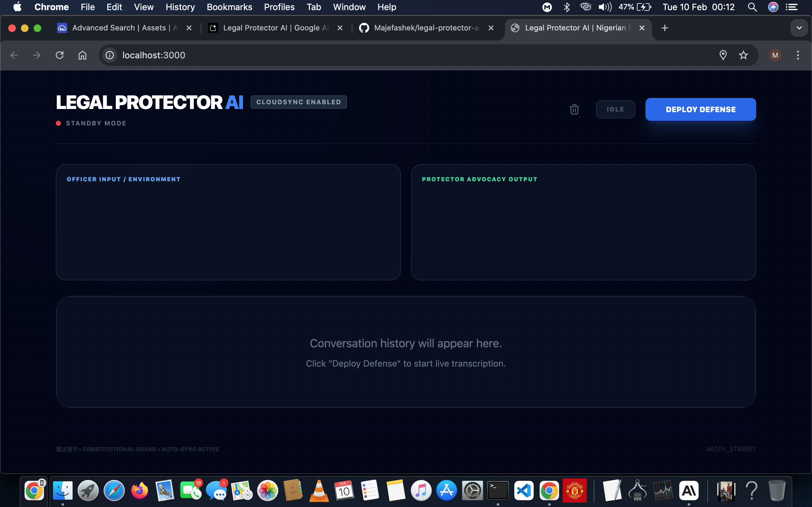This screenshot has height=507, width=812.
Task: Switch to the Majefashek/legal-protector GitHub tab
Action: [426, 28]
